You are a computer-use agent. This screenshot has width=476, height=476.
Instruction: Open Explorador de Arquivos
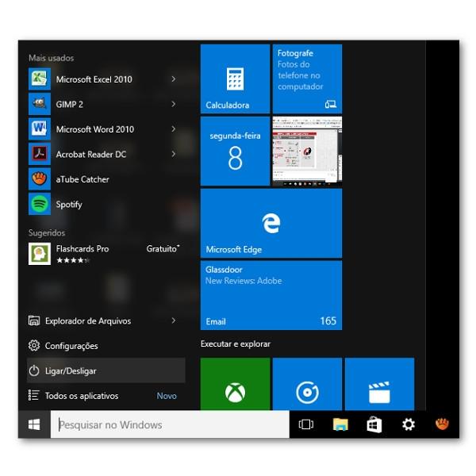point(106,321)
